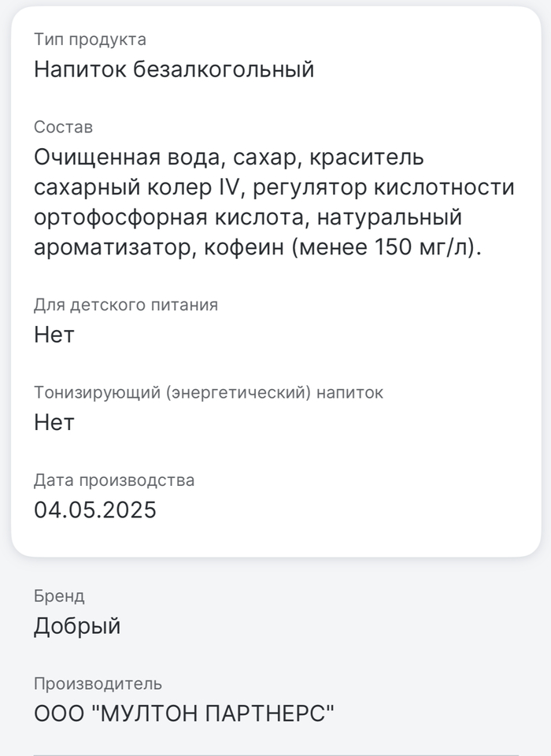Screen dimensions: 551x756
Task: Click the "Дата производства" label
Action: click(x=114, y=480)
